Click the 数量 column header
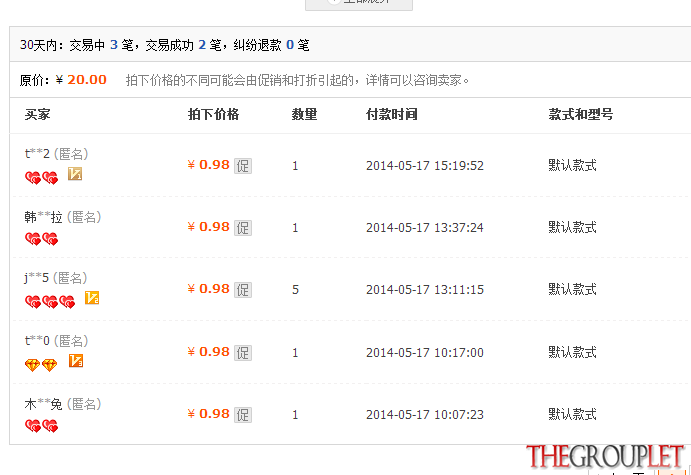691x475 pixels. (305, 115)
